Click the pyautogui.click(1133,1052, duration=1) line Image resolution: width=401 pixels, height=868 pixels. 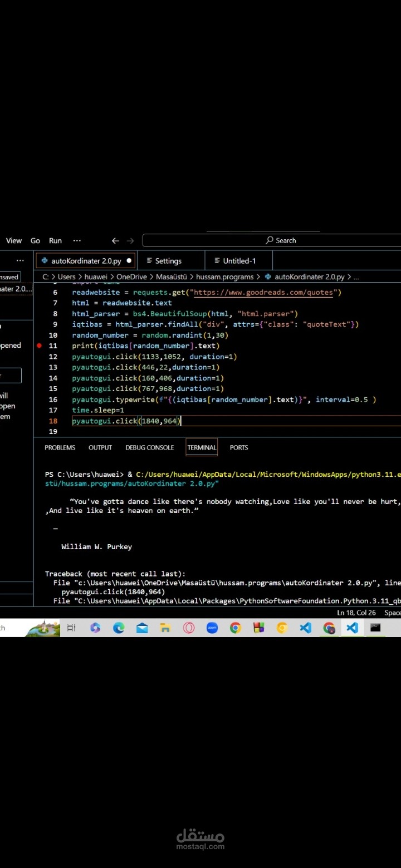click(x=154, y=357)
